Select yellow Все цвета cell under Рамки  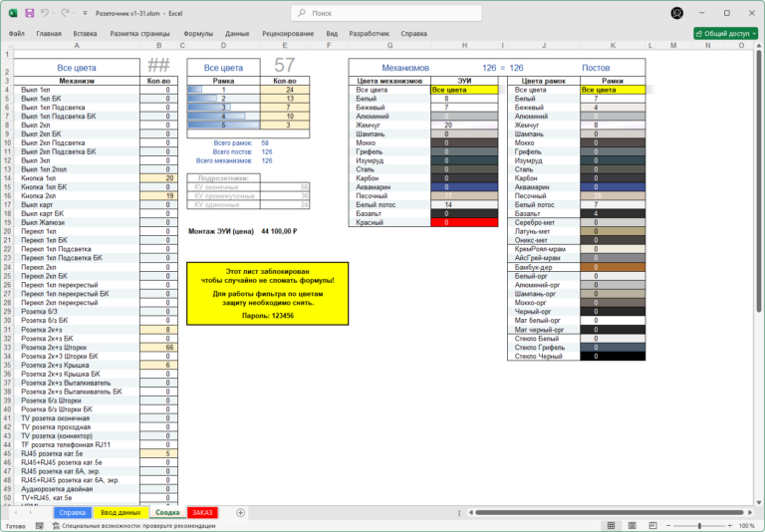[x=613, y=90]
